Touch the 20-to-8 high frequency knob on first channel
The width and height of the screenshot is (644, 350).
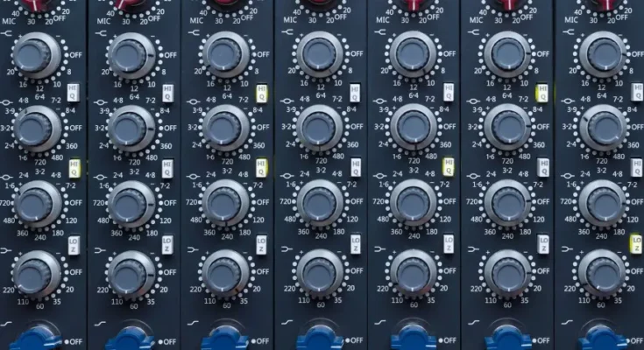(36, 55)
